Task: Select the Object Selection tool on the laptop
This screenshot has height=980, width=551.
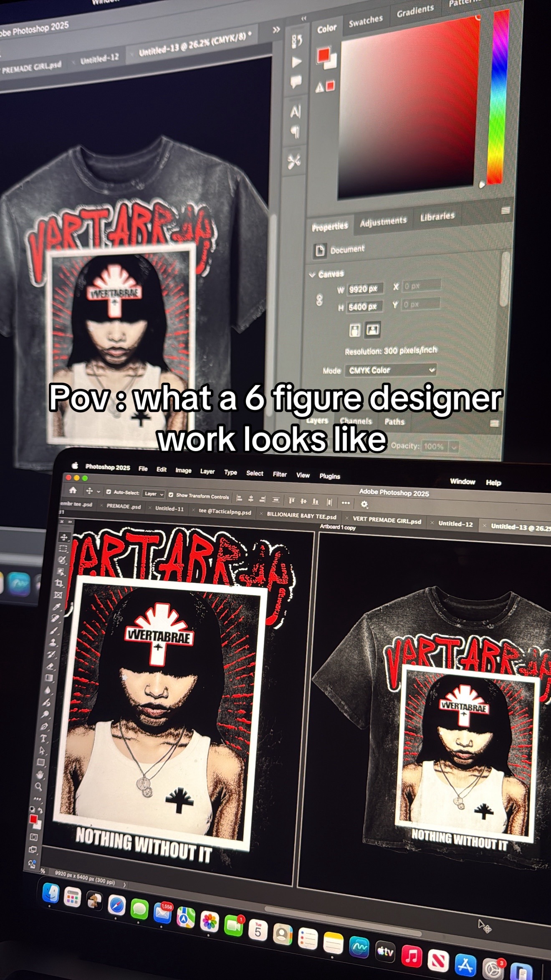Action: [61, 571]
